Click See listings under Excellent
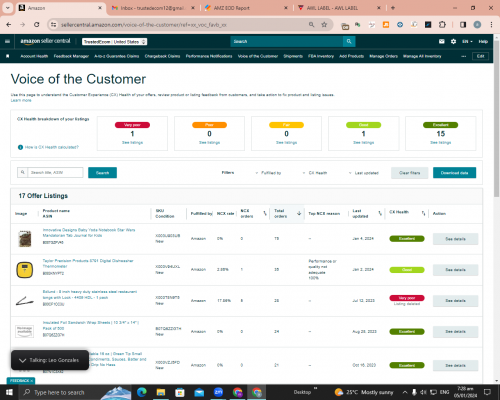Image resolution: width=500 pixels, height=400 pixels. pos(441,143)
